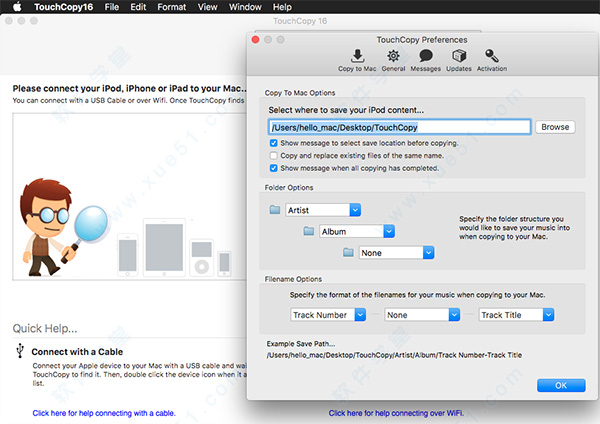Viewport: 600px width, 424px height.
Task: Toggle 'Show message to select save location' checkbox
Action: pyautogui.click(x=274, y=143)
